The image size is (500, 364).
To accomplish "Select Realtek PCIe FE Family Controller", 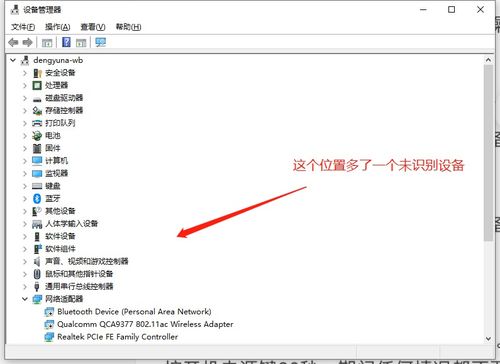I will (117, 337).
